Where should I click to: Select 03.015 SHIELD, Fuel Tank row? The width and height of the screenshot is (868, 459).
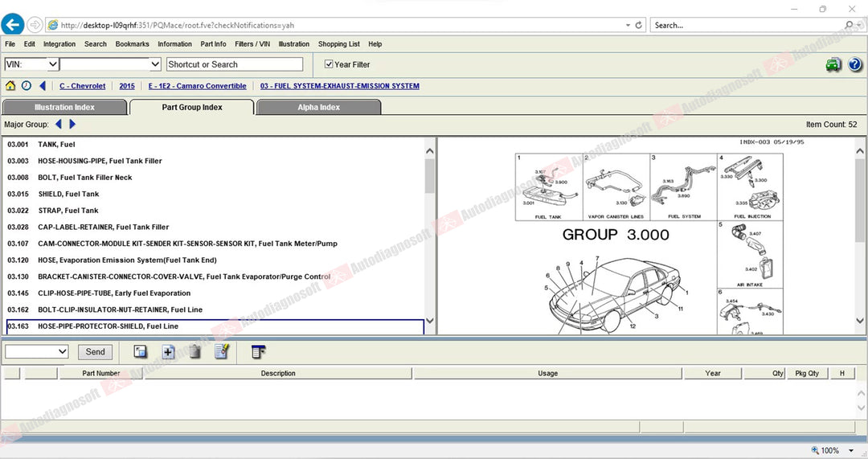coord(215,194)
